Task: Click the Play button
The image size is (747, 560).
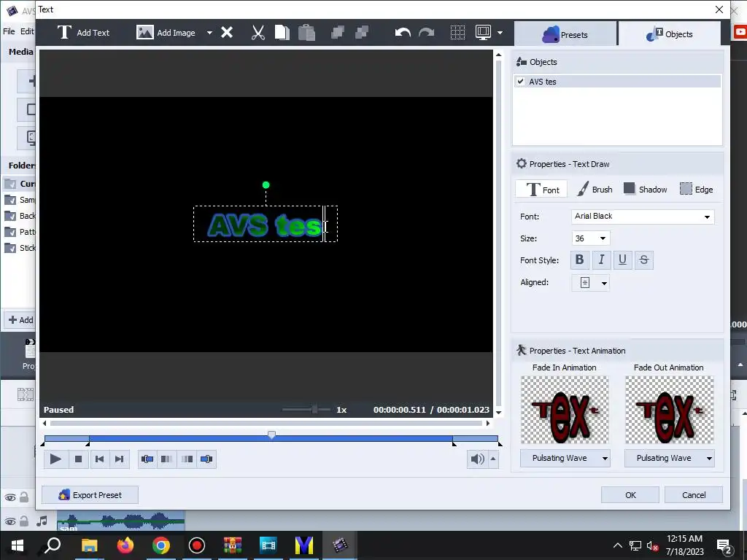Action: [x=55, y=459]
